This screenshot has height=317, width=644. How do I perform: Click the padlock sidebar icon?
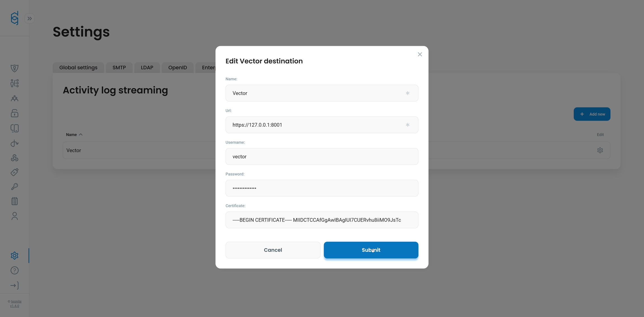15,113
